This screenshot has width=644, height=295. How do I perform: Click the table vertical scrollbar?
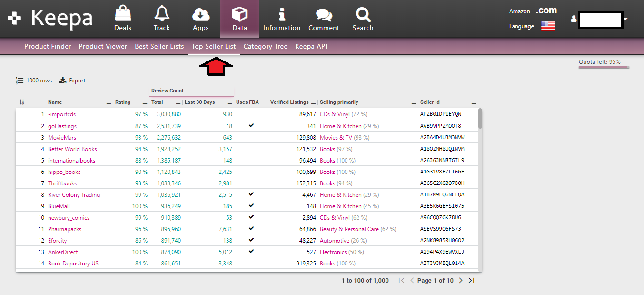click(x=480, y=118)
